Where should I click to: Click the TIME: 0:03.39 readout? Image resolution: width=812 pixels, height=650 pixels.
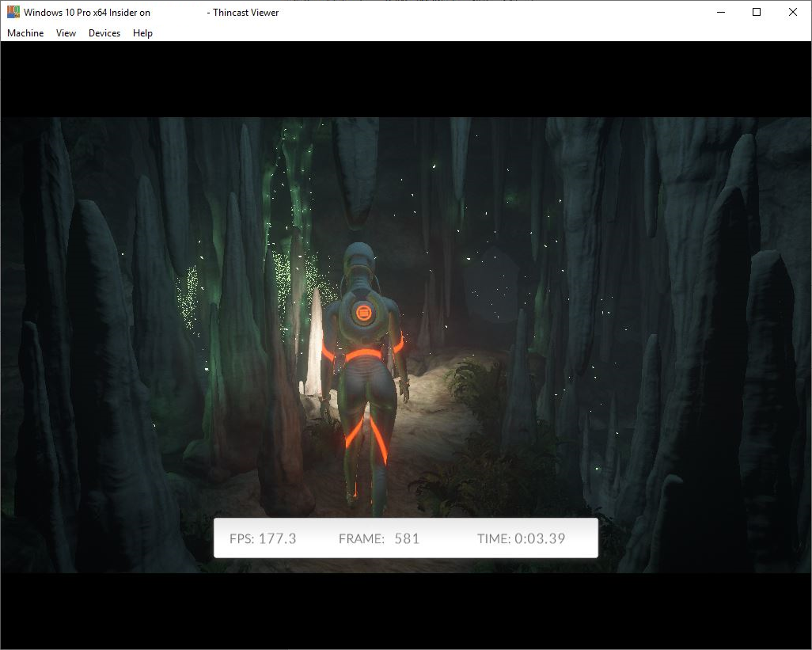522,538
